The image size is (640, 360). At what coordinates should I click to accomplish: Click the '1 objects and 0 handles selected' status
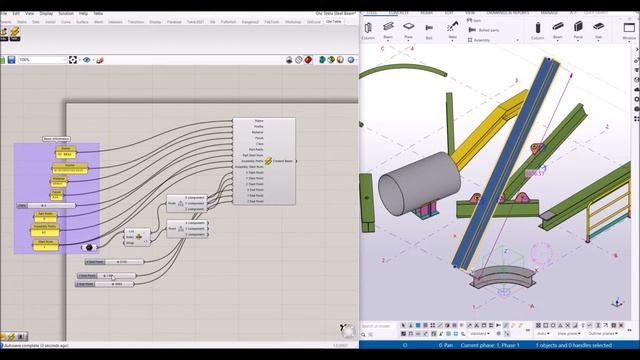(573, 345)
